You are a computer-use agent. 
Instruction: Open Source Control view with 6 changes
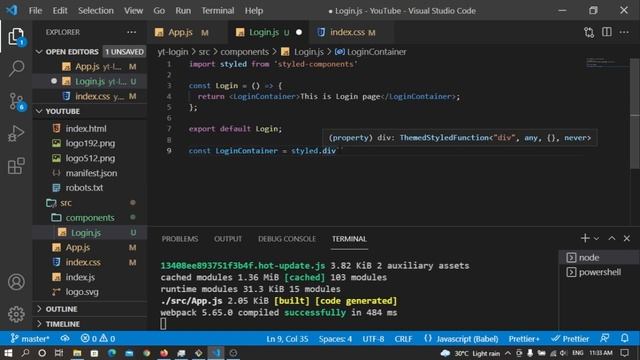(16, 101)
